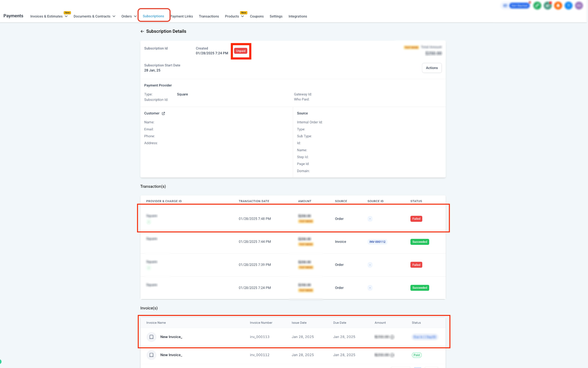Click the green icon left of the orange icon

pyautogui.click(x=548, y=5)
